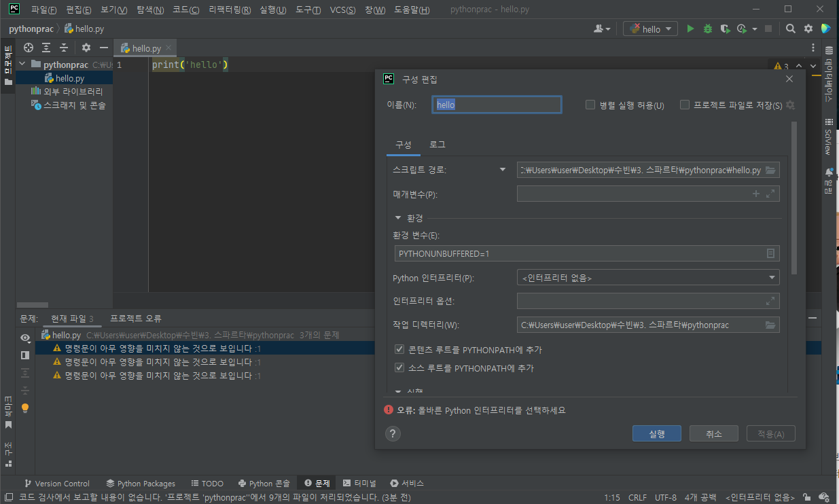Open IDE settings gear in top toolbar
This screenshot has width=839, height=504.
click(808, 29)
